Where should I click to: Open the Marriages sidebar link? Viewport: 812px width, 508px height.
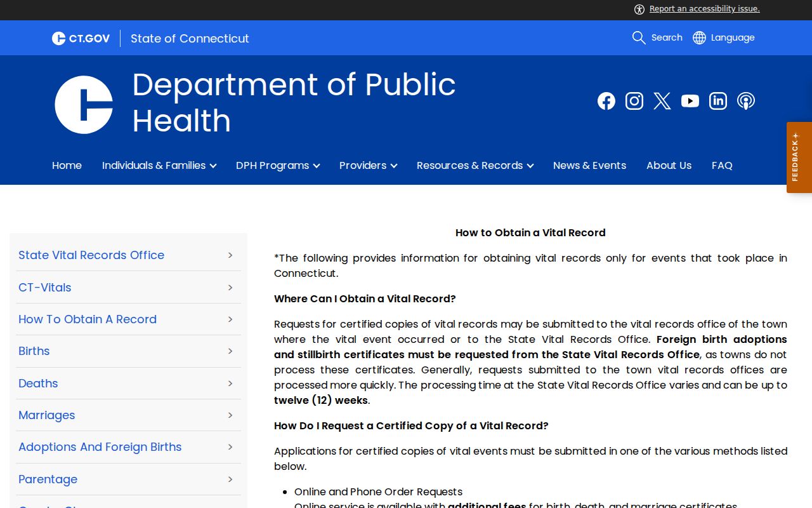47,415
